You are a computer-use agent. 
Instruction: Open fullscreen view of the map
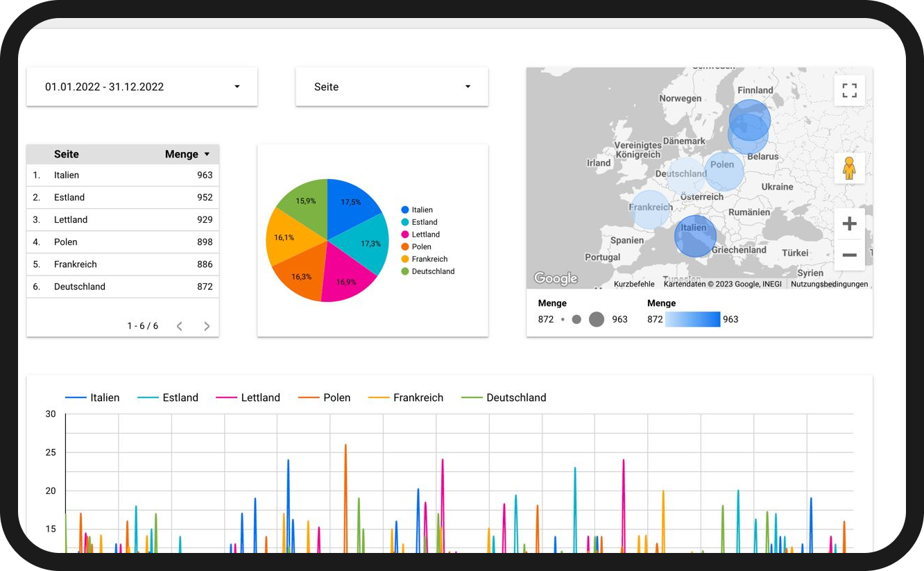click(849, 90)
